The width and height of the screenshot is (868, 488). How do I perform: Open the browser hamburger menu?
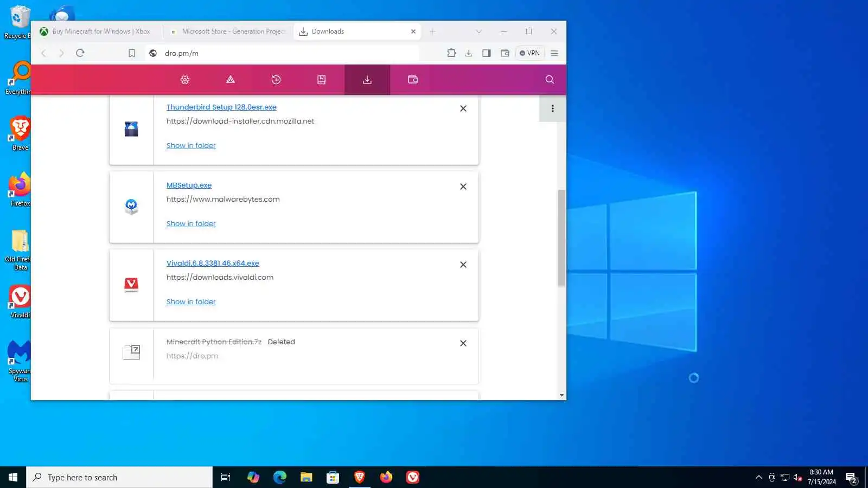point(554,53)
